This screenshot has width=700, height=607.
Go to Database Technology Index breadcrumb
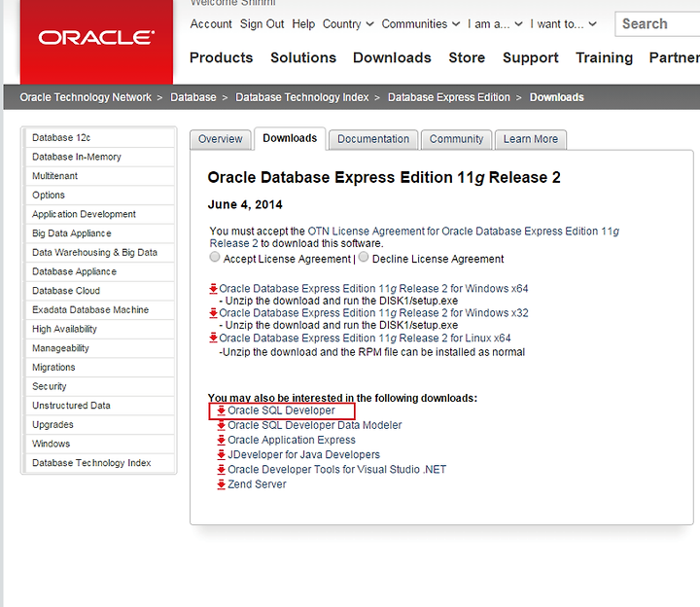click(301, 97)
